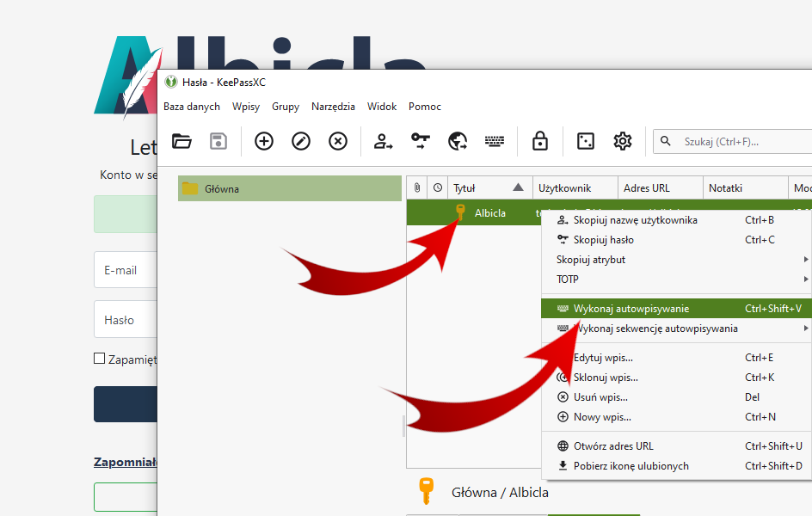Click the Główna folder icon
This screenshot has height=516, width=812.
point(190,188)
